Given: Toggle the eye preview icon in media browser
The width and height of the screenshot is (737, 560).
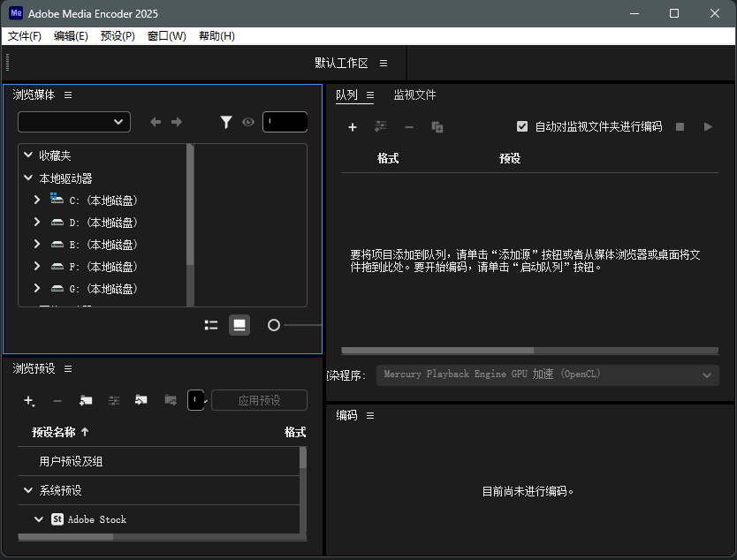Looking at the screenshot, I should pyautogui.click(x=247, y=122).
